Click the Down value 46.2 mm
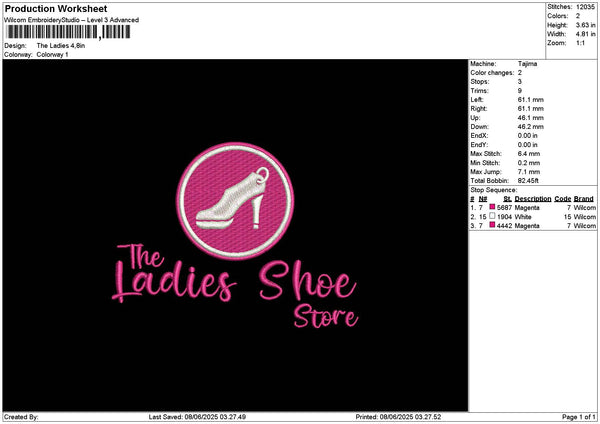 click(x=530, y=127)
